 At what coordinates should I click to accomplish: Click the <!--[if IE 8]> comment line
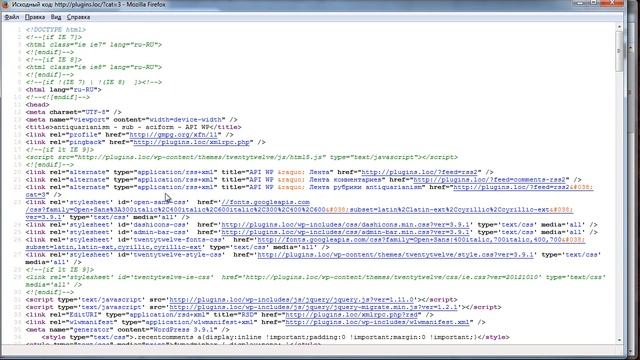(x=54, y=60)
